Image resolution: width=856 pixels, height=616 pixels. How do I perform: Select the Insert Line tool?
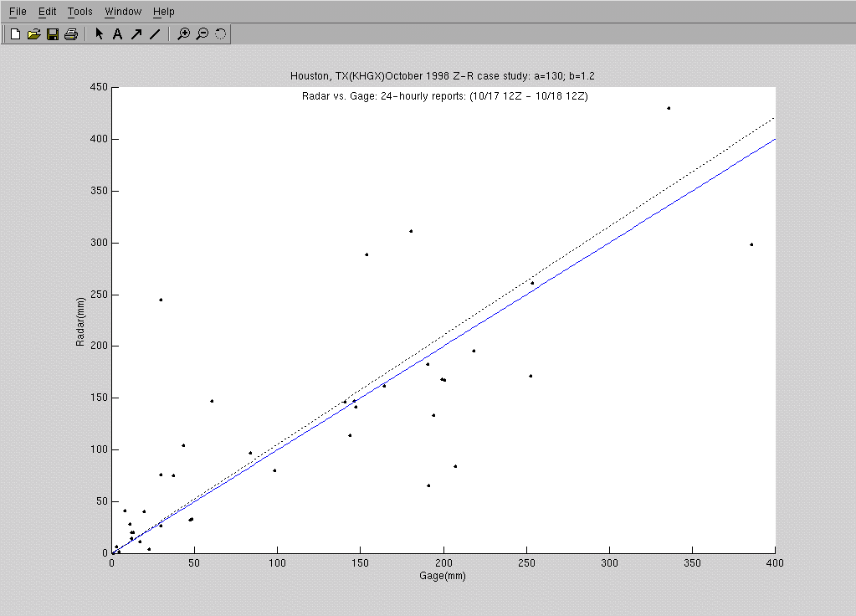coord(155,34)
